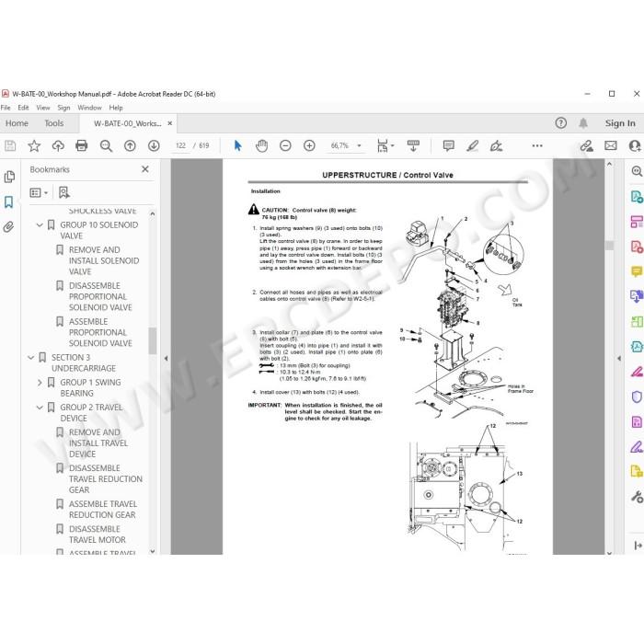Go to previous page arrow
The width and height of the screenshot is (644, 644).
[130, 145]
